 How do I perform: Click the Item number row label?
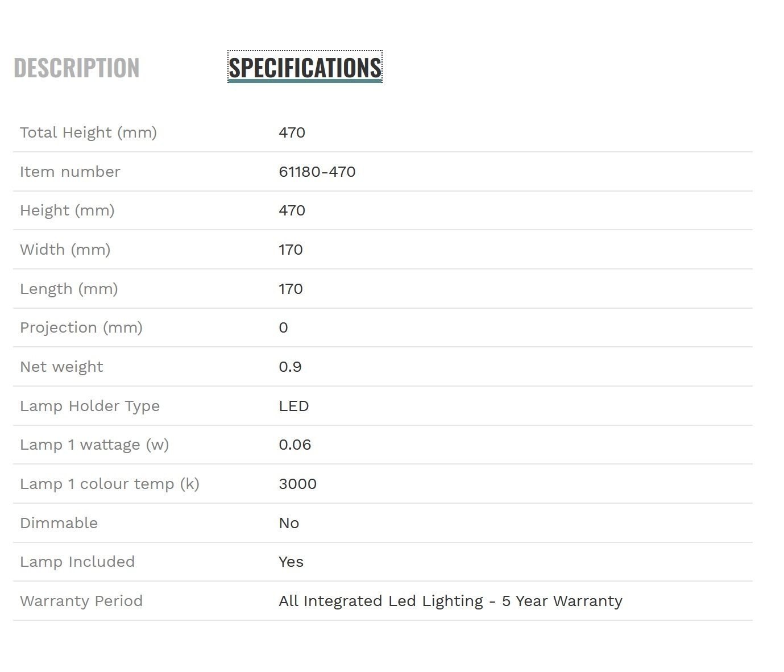tap(70, 172)
